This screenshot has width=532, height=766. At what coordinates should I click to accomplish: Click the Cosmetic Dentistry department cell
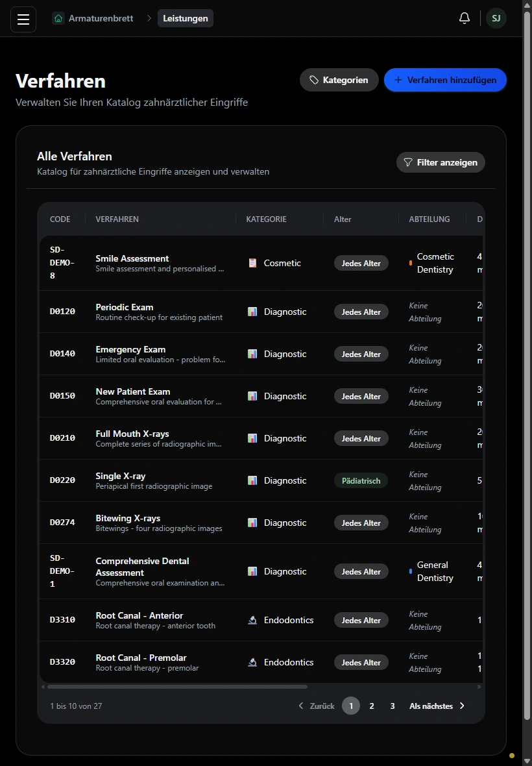pyautogui.click(x=431, y=263)
